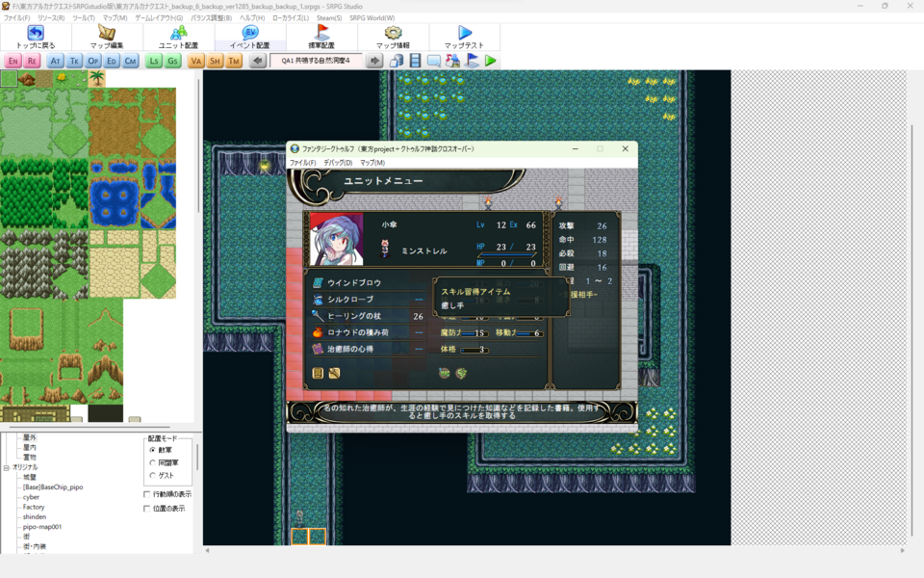Open マップ(M) menu in game window
This screenshot has width=924, height=578.
[x=372, y=163]
